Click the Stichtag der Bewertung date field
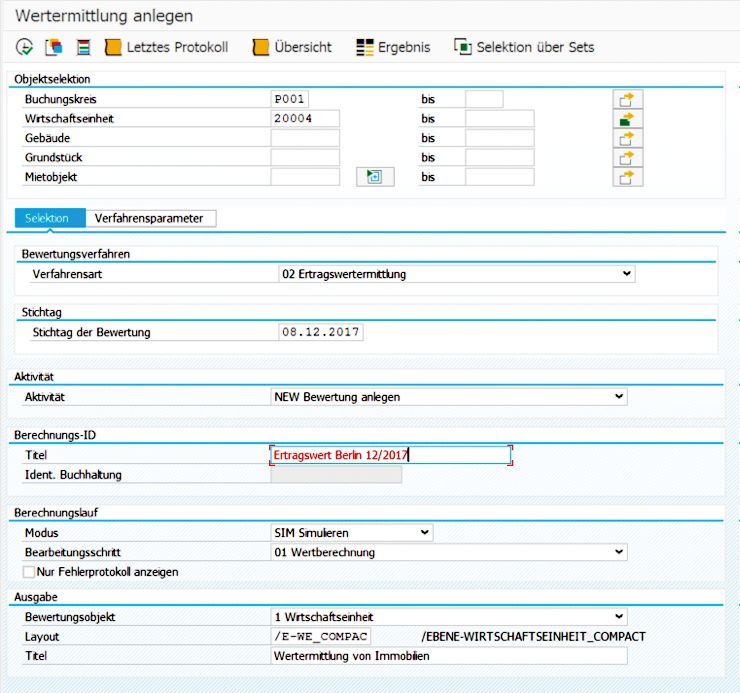 point(321,332)
